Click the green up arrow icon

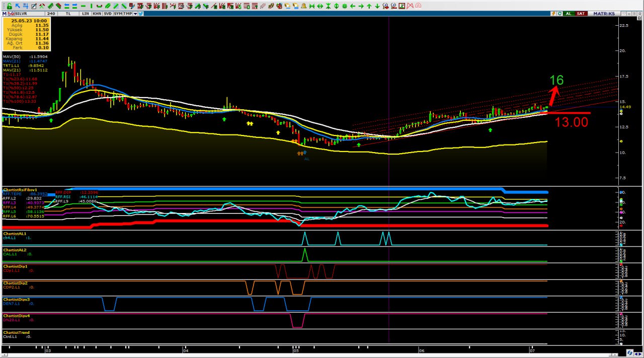[x=369, y=6]
